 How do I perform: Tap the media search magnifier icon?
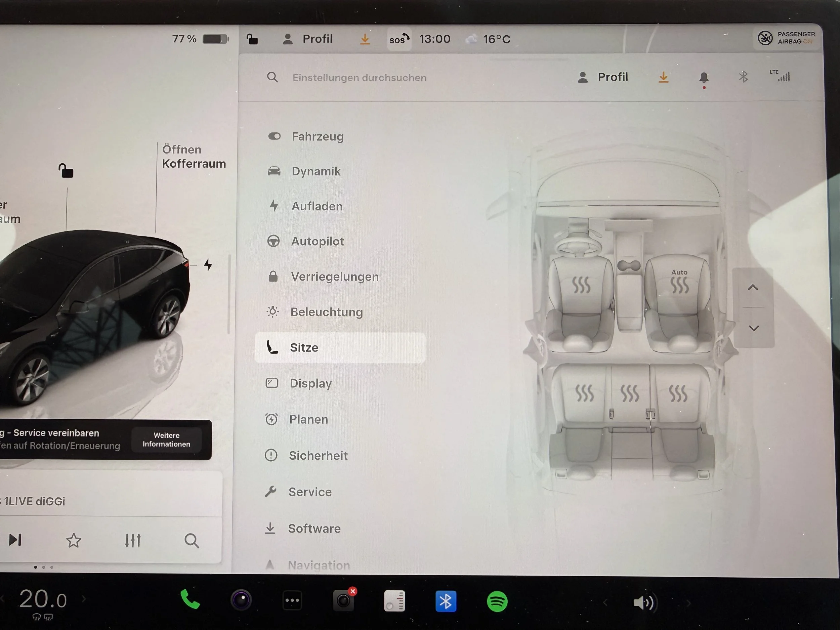192,540
